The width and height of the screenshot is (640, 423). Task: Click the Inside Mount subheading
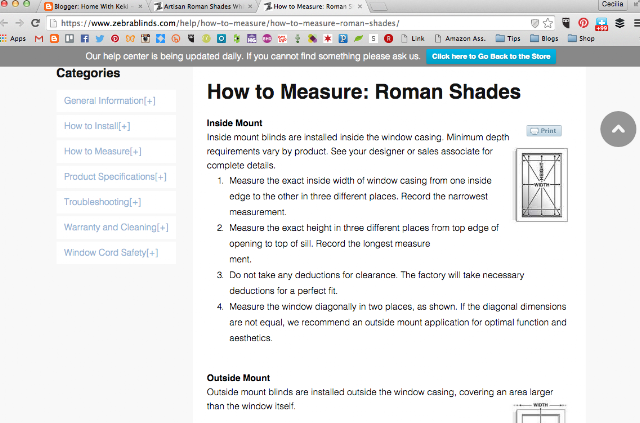(x=234, y=123)
